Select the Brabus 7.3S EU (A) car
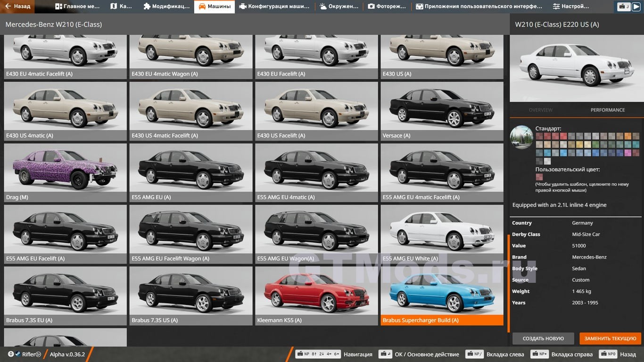 click(x=66, y=296)
